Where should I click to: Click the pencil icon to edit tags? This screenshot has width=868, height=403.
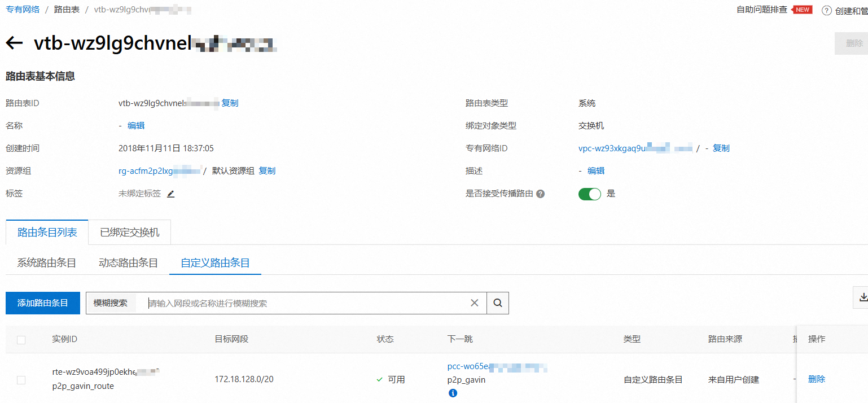click(171, 194)
